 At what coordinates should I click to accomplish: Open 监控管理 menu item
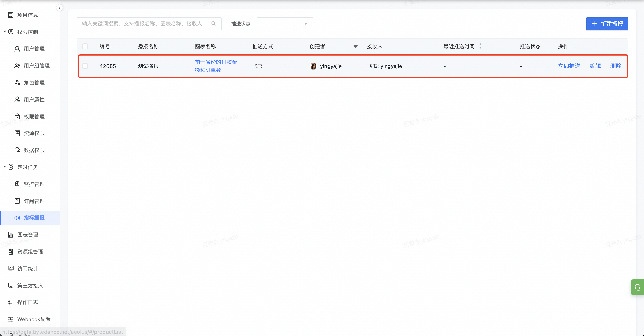coord(30,184)
